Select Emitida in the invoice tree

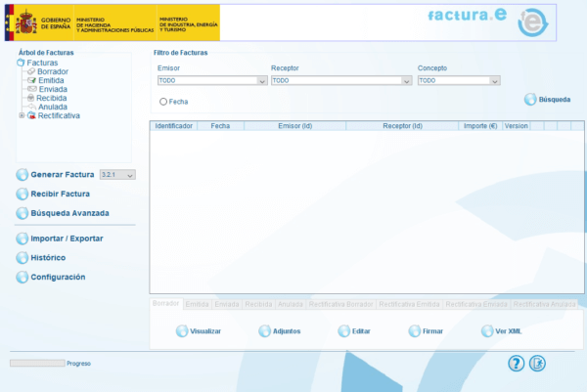coord(52,80)
